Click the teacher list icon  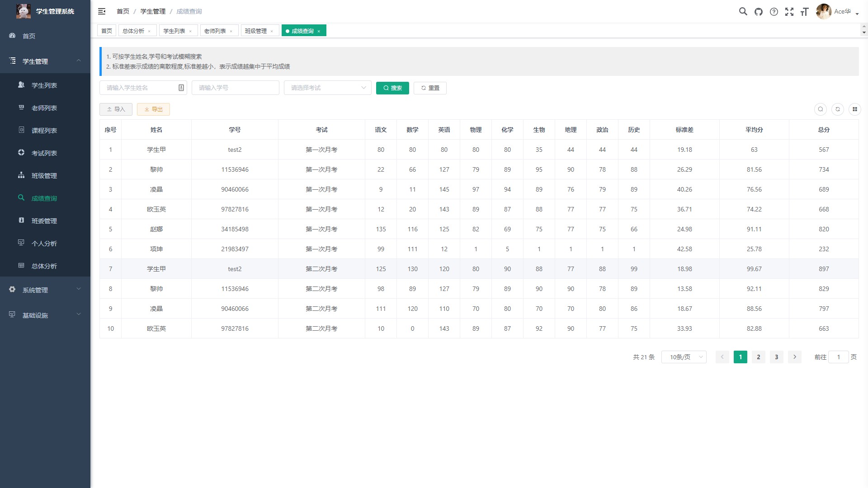21,108
